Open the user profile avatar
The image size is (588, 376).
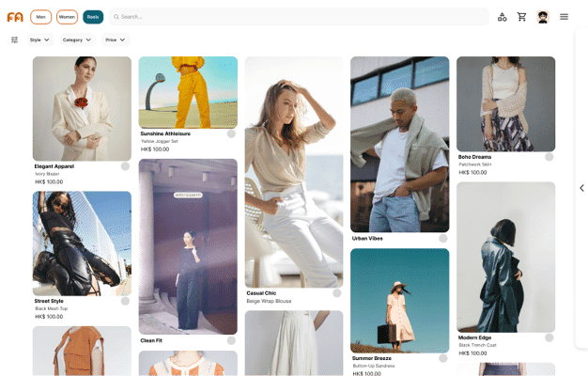543,17
